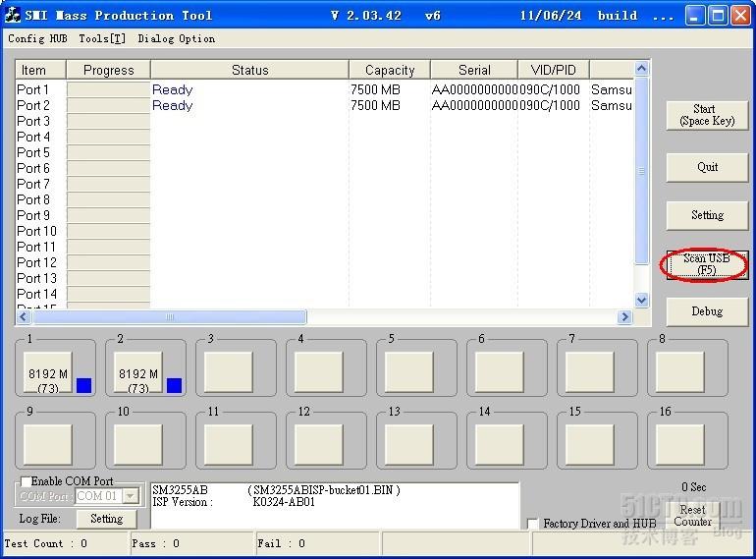Toggle the Factory Driver and HUB checkbox

[x=533, y=524]
